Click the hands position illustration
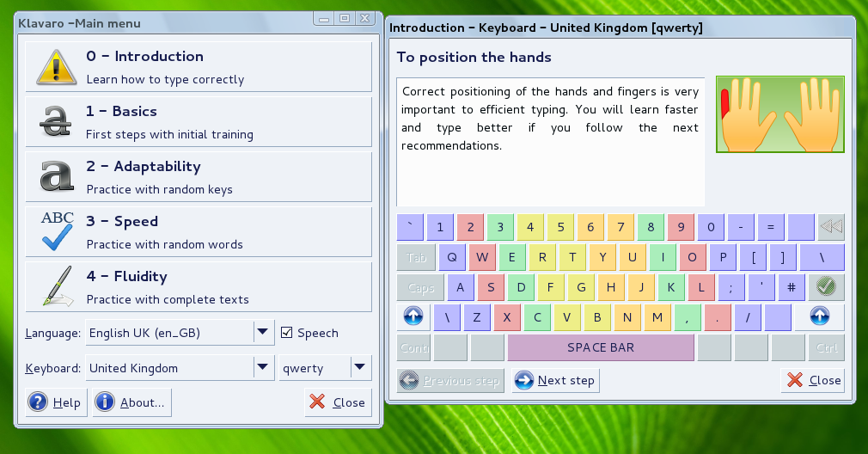Viewport: 868px width, 454px height. pos(780,114)
